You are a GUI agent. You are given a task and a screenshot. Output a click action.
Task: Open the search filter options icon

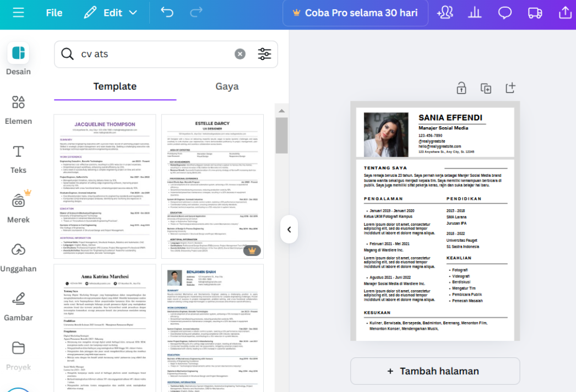pyautogui.click(x=264, y=53)
